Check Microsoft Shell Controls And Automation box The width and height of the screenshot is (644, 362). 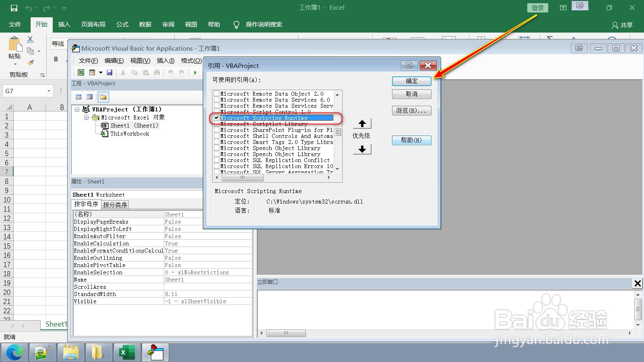pos(217,136)
